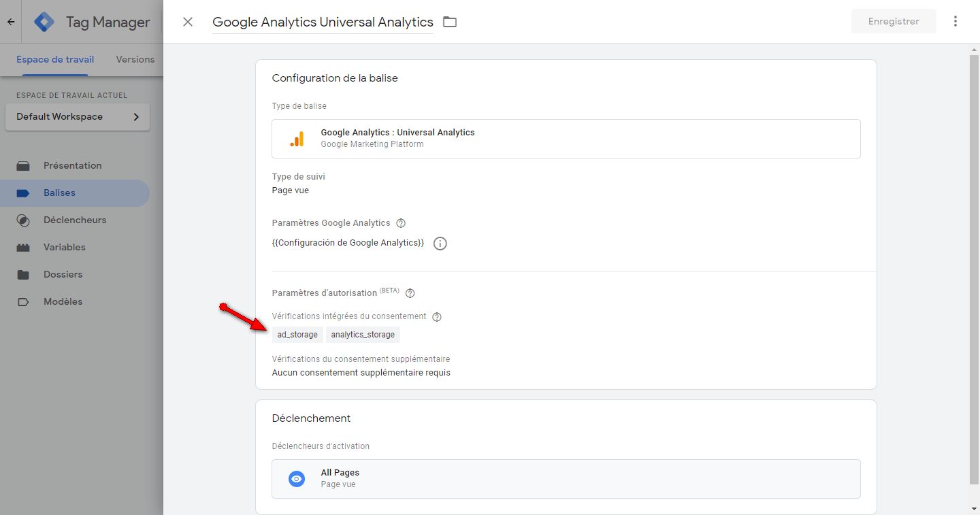
Task: Close the tag editor panel
Action: tap(188, 22)
